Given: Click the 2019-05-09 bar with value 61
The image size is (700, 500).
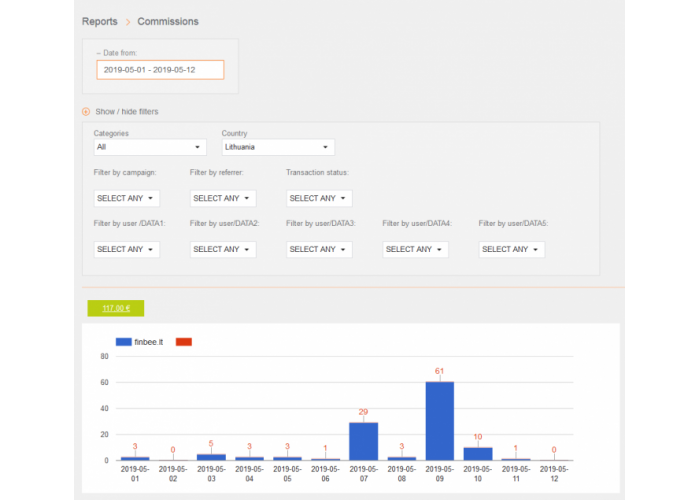Looking at the screenshot, I should (440, 421).
